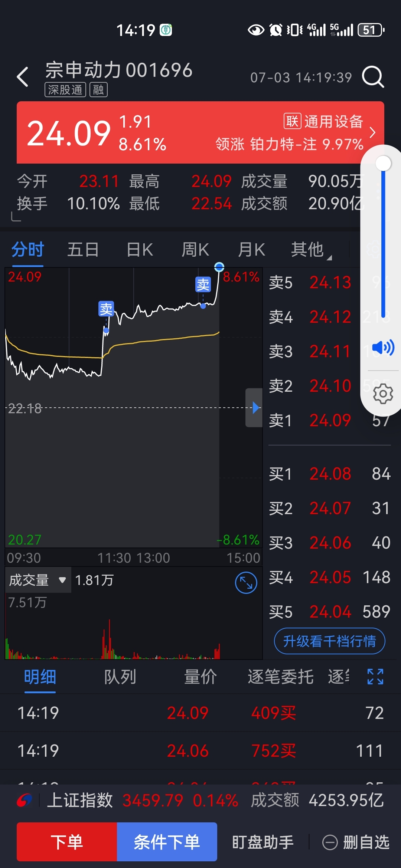The width and height of the screenshot is (401, 868).
Task: Adjust the blue volume slider knob
Action: coord(383,163)
